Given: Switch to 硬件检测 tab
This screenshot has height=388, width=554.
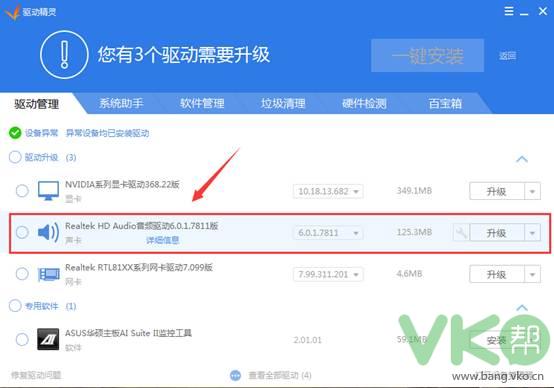Looking at the screenshot, I should 364,103.
